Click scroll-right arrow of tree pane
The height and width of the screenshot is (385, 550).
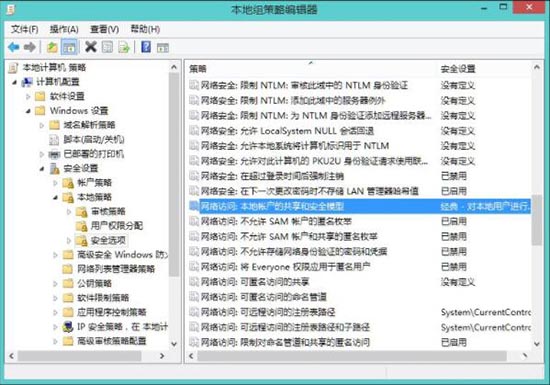[162, 356]
